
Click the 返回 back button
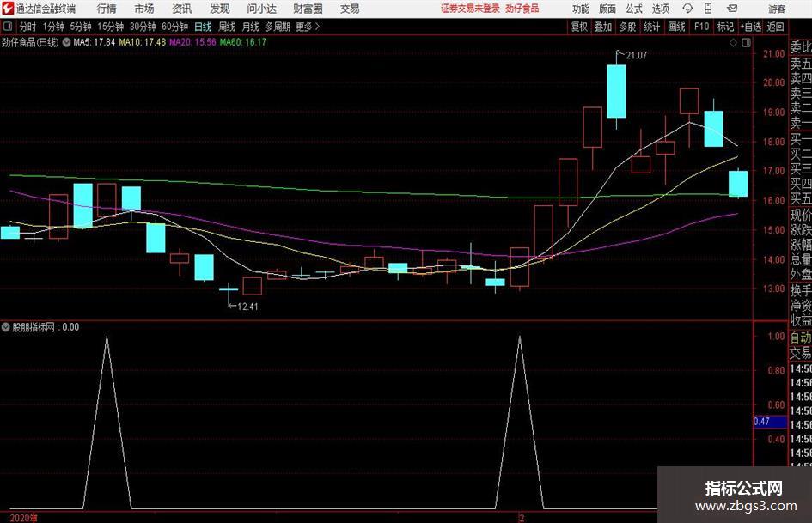tap(775, 27)
